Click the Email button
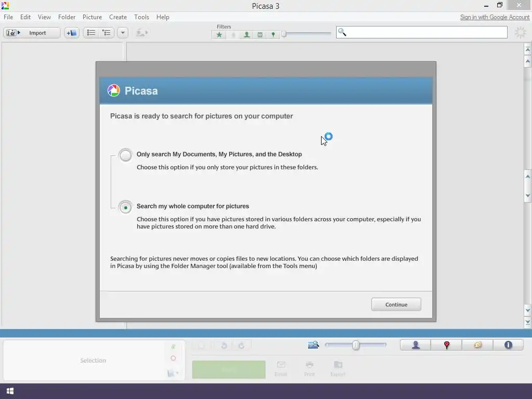The height and width of the screenshot is (399, 532). 281,369
